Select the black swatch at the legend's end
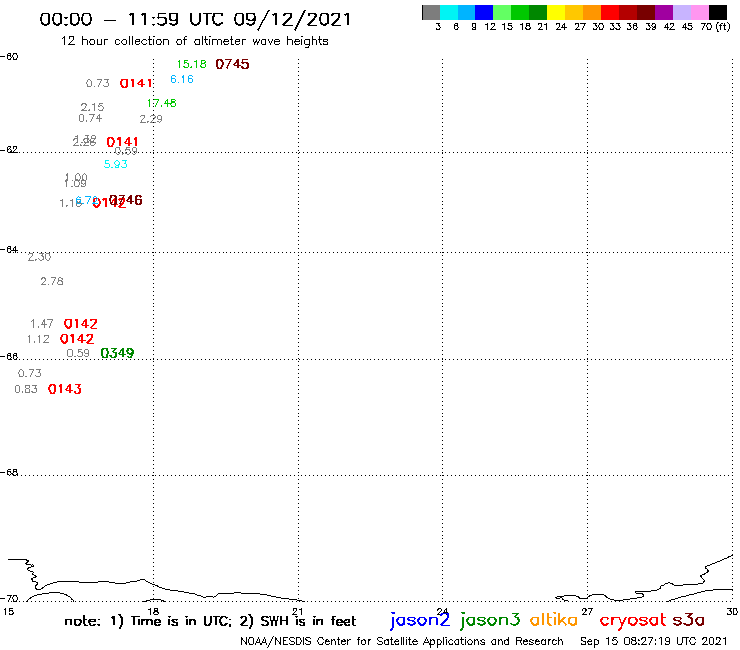740x650 pixels. (718, 12)
